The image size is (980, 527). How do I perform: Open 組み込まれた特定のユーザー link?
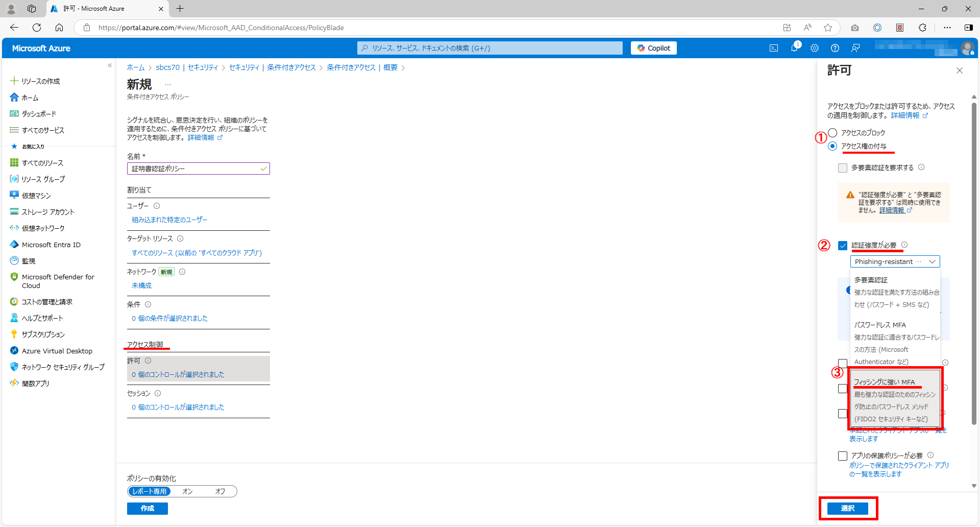tap(169, 220)
